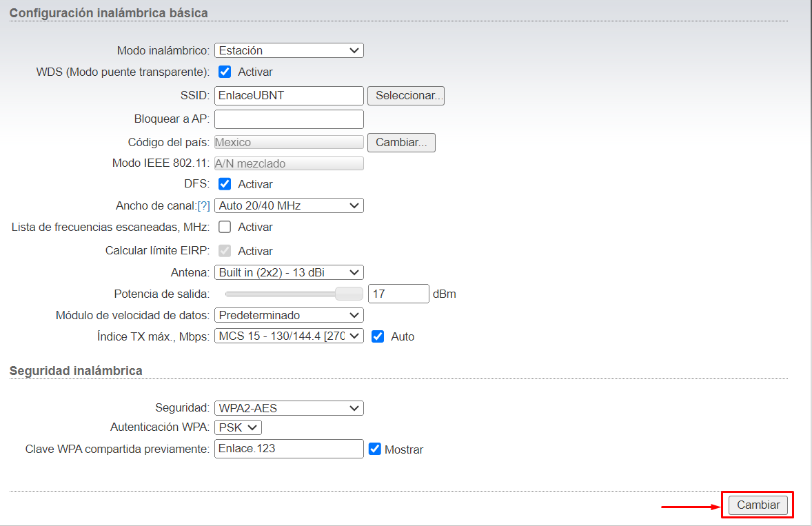Toggle the DFS Activar checkbox
The height and width of the screenshot is (526, 812).
(225, 184)
